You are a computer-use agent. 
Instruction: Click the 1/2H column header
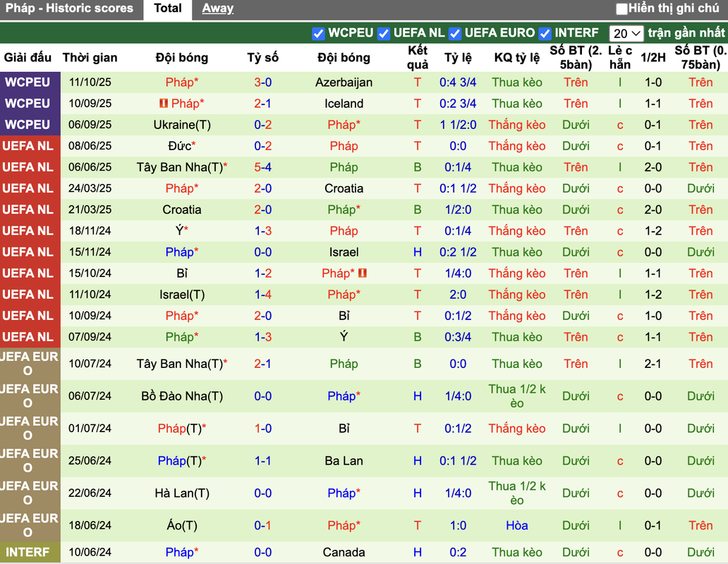[x=653, y=58]
